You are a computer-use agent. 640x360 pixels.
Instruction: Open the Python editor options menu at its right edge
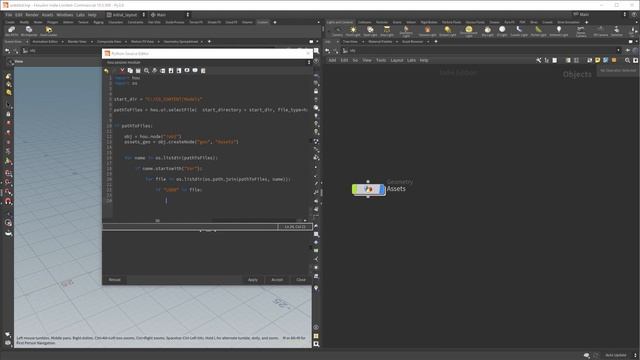(x=309, y=62)
